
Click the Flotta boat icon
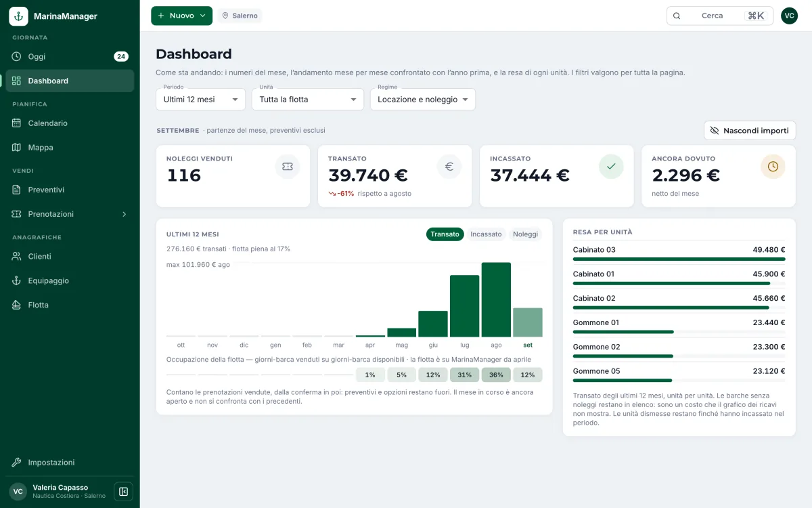[17, 305]
